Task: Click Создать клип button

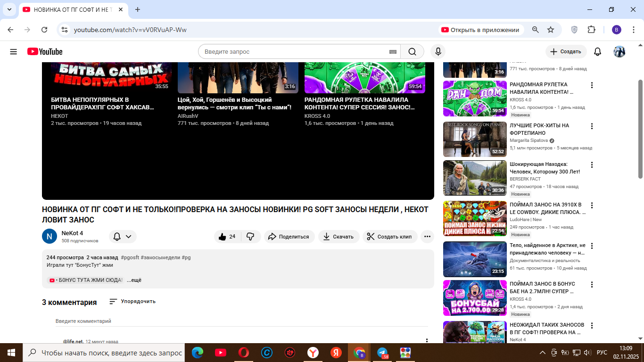Action: 390,237
